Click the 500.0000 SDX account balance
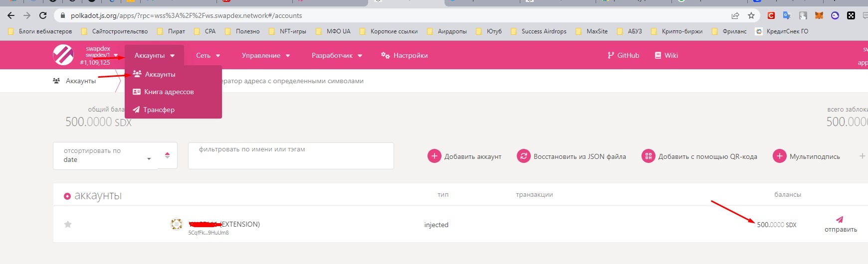This screenshot has width=868, height=264. (777, 225)
